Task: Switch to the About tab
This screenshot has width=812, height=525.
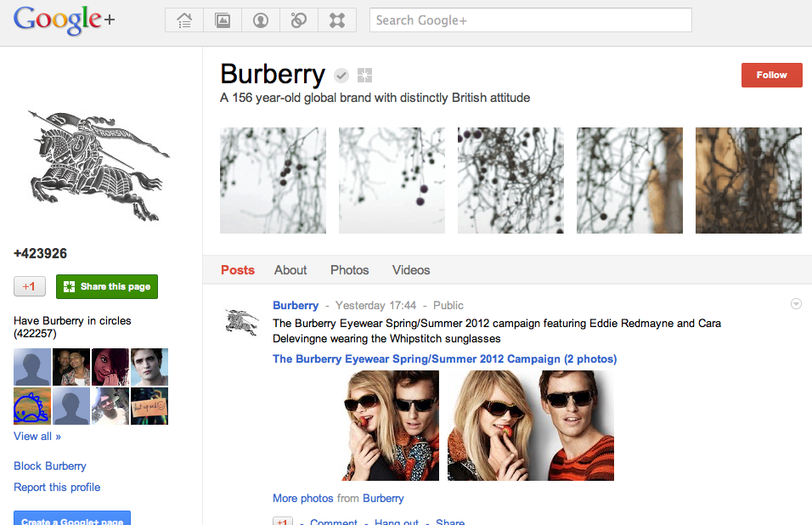Action: coord(290,270)
